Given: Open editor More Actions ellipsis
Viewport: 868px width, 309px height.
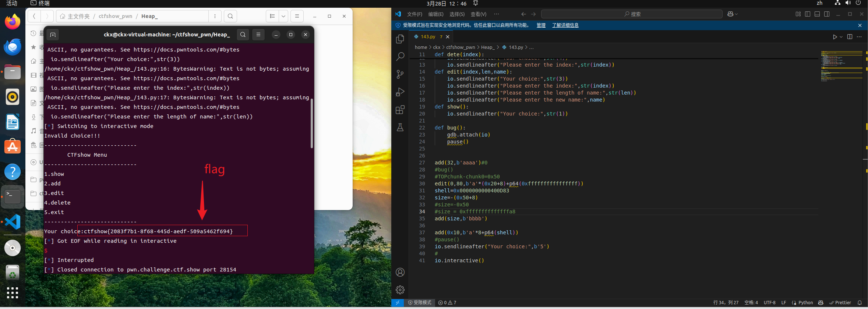Looking at the screenshot, I should pos(859,37).
